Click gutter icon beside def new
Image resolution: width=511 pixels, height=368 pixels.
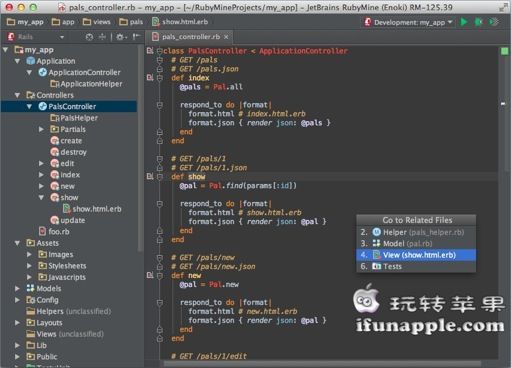[x=150, y=275]
